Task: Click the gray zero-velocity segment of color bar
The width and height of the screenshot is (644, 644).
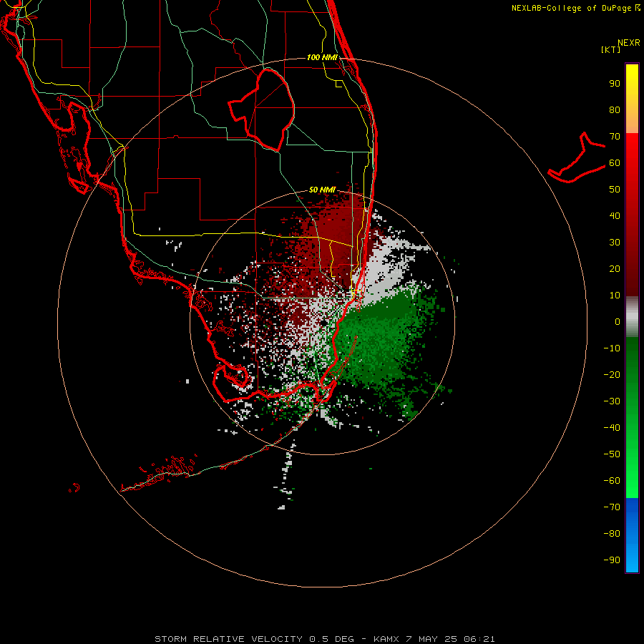Action: coord(632,317)
